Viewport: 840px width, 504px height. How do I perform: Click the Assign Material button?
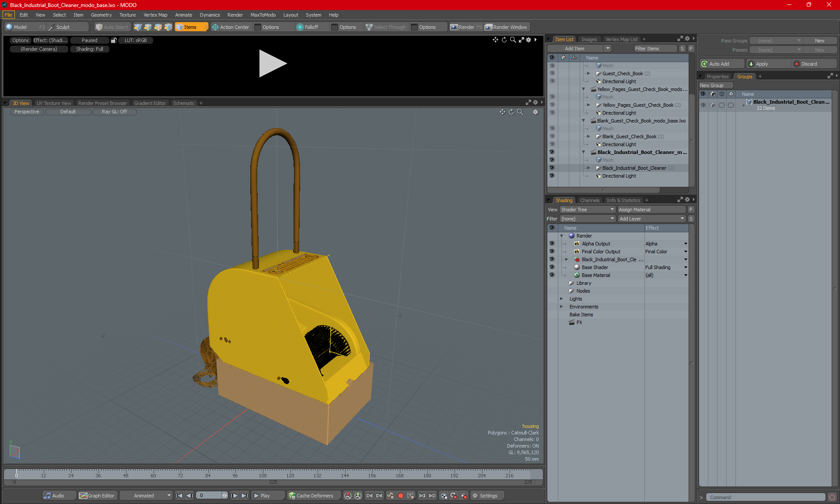click(x=651, y=210)
